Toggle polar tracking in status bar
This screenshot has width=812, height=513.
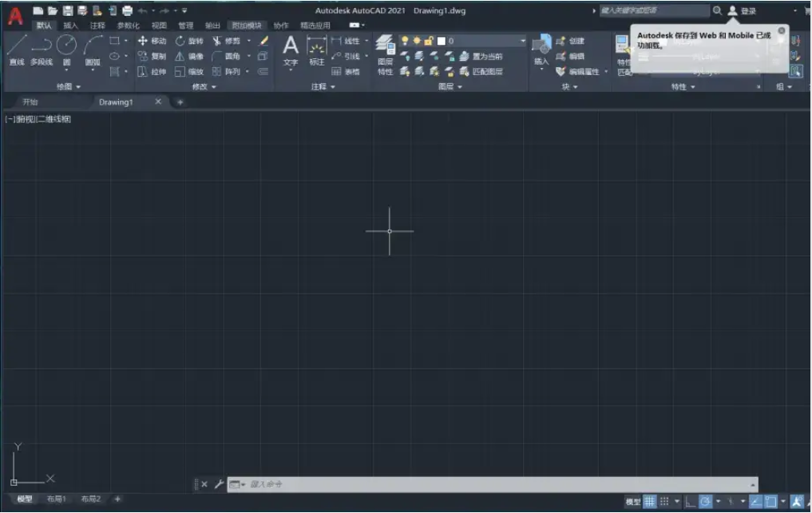tap(705, 501)
